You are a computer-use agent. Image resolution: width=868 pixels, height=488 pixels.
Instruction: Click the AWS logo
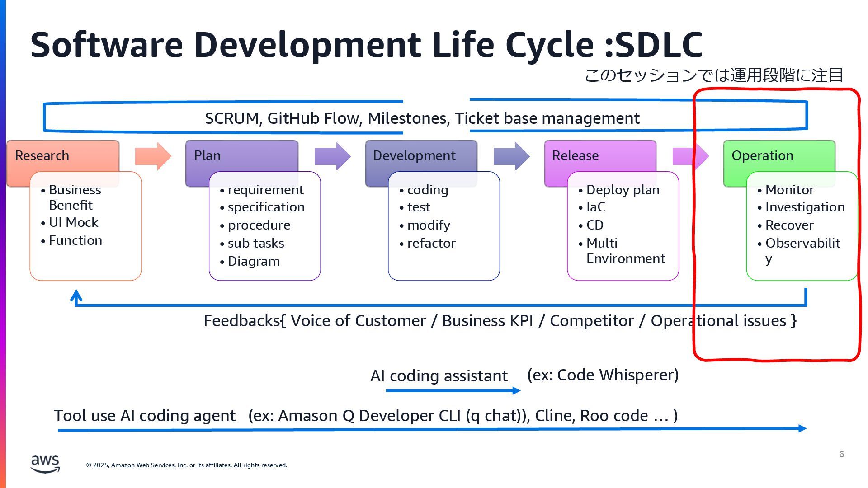tap(45, 464)
